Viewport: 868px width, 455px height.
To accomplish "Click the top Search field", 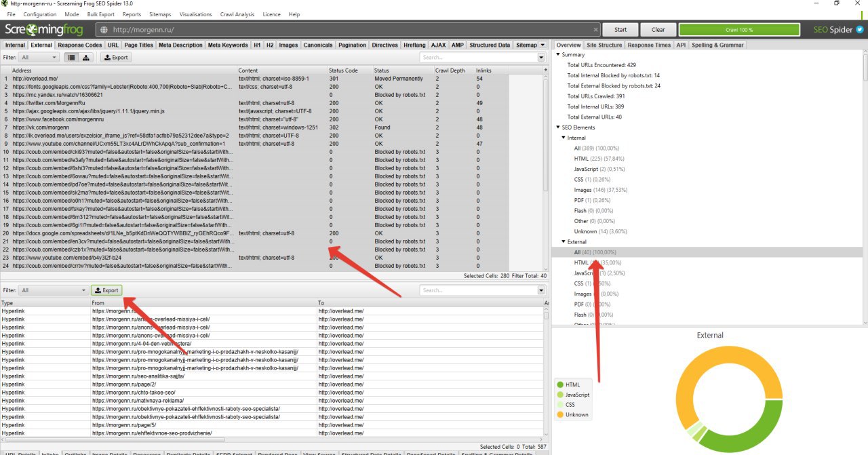I will click(478, 58).
